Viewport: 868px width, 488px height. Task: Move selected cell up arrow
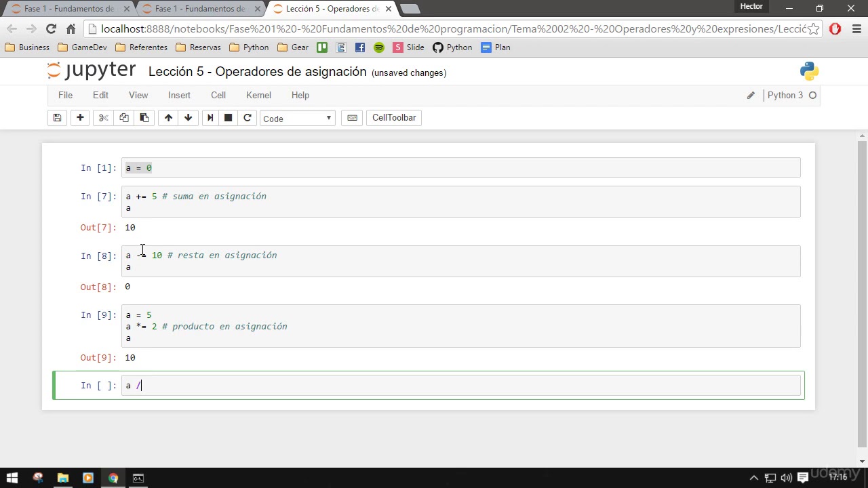pos(168,118)
